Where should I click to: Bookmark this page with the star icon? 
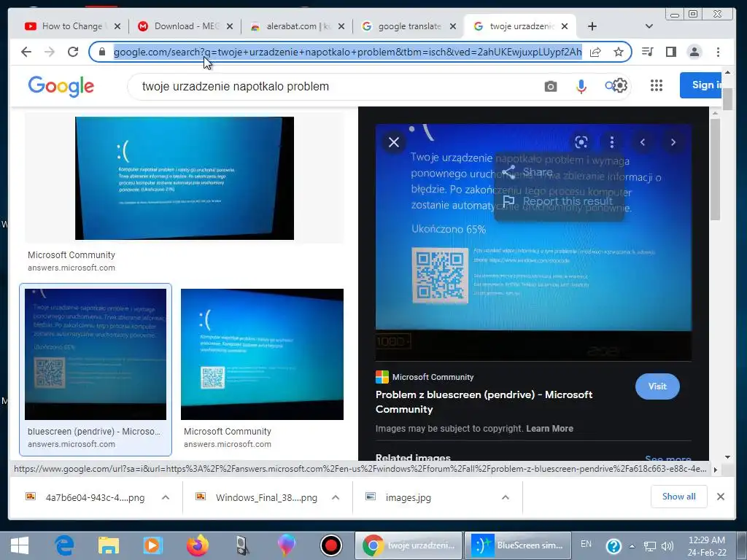619,52
